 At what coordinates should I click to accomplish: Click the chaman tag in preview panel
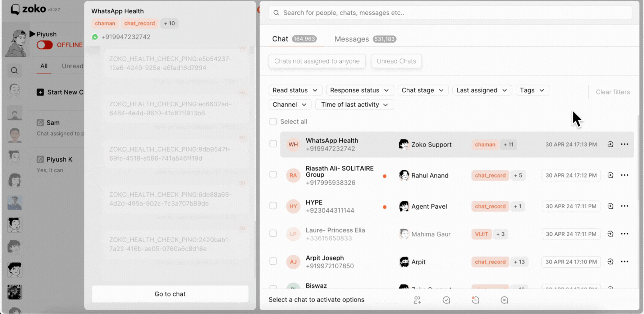coord(105,23)
